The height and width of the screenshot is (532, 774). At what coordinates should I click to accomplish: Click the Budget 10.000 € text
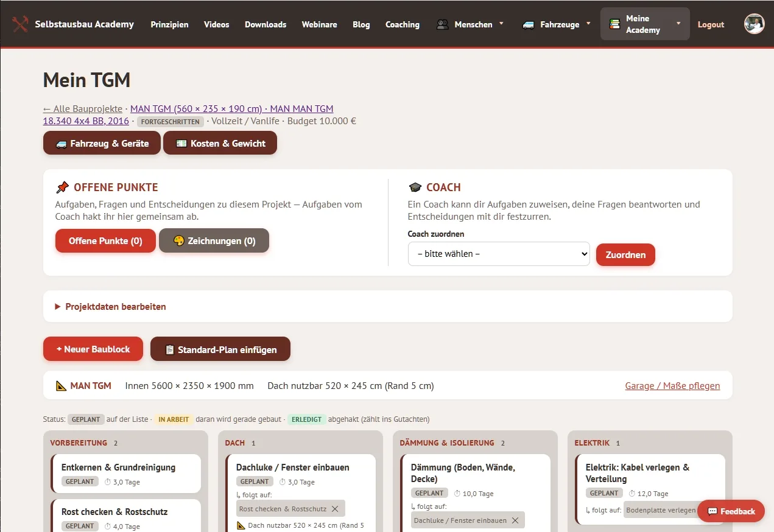coord(322,121)
